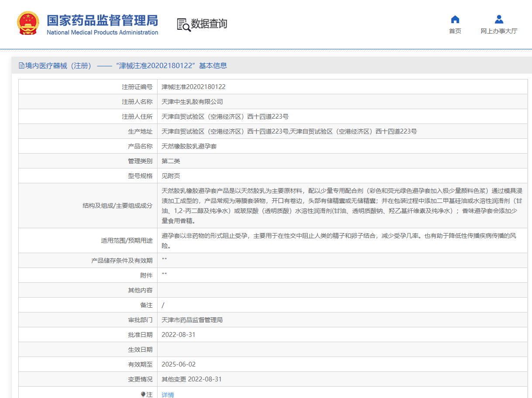The height and width of the screenshot is (398, 532).
Task: Select 天津中生乳胶有限公司 registrant name
Action: point(192,102)
